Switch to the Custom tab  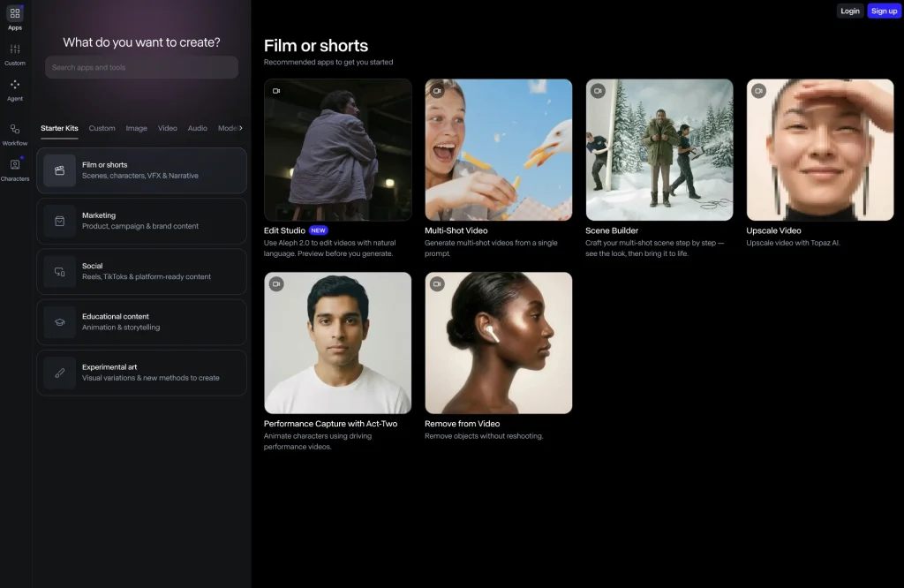tap(102, 128)
